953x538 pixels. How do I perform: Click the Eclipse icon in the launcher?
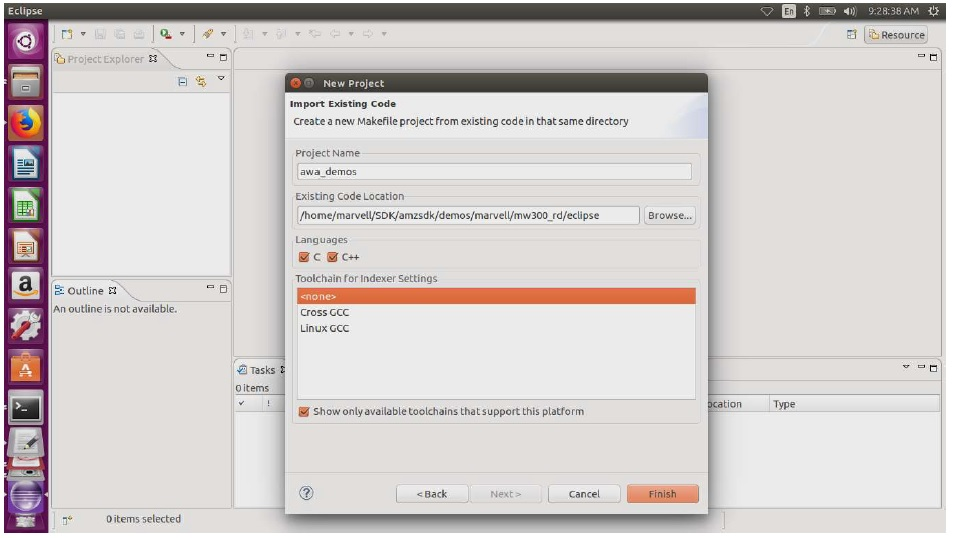[x=26, y=493]
